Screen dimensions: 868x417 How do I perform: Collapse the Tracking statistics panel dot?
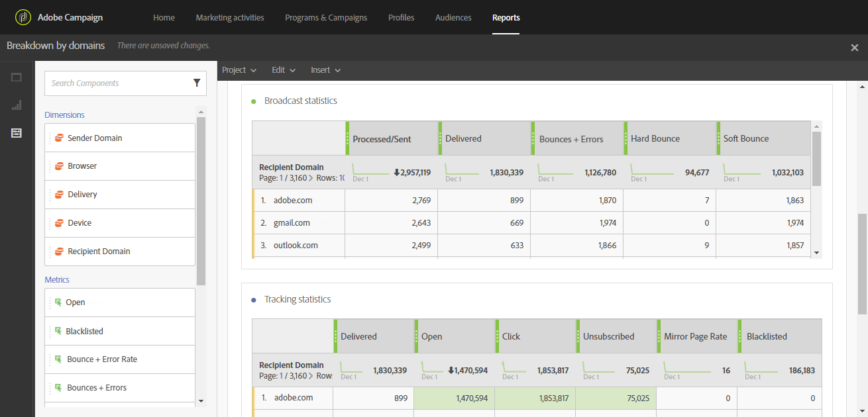pyautogui.click(x=254, y=300)
